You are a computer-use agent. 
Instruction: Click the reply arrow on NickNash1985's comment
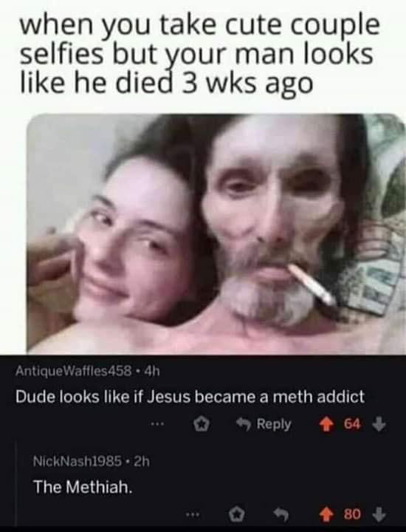(x=281, y=516)
